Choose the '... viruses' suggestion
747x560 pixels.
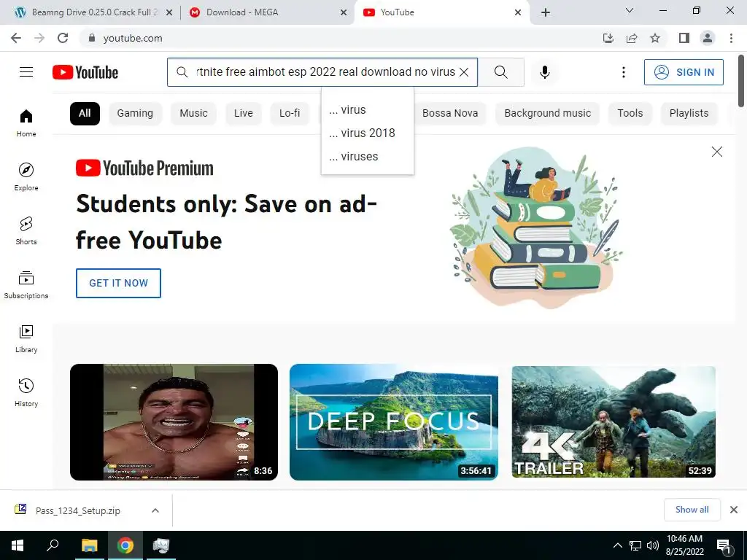(368, 157)
